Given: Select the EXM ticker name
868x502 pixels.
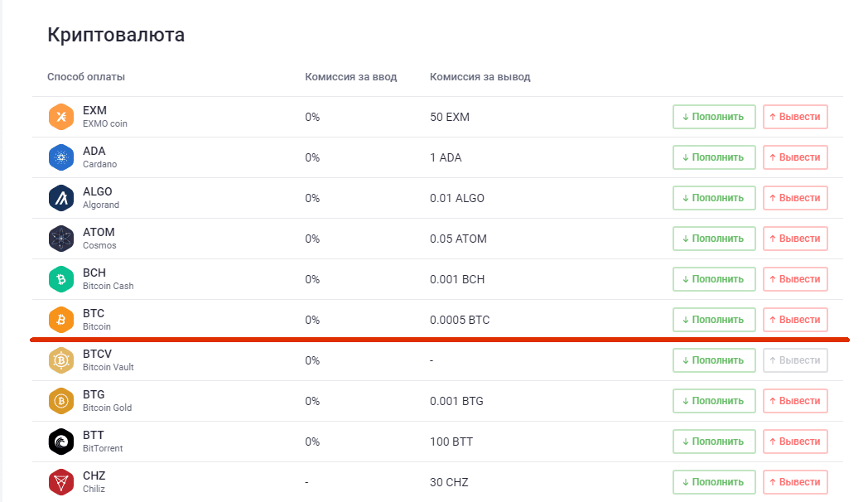Looking at the screenshot, I should 94,110.
